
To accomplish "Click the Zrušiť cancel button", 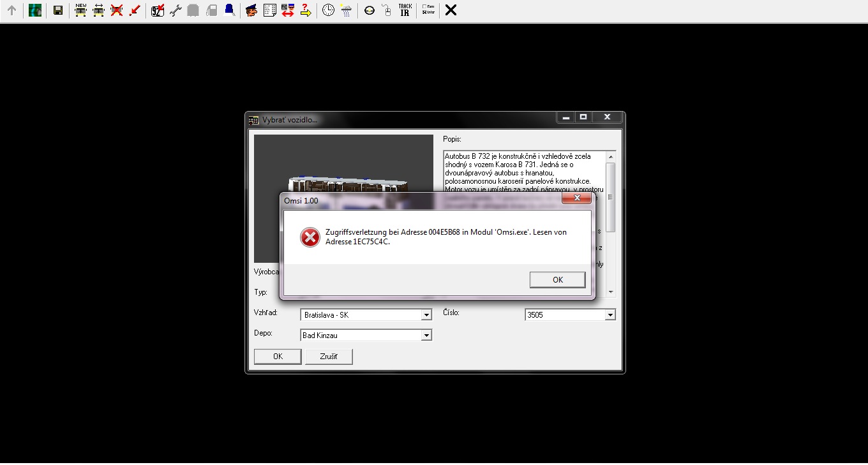I will [329, 357].
